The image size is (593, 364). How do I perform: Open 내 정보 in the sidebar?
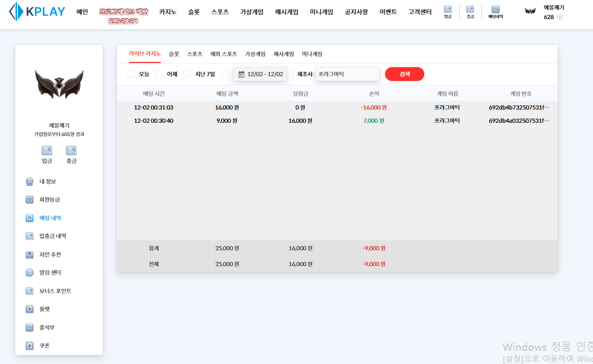(47, 181)
